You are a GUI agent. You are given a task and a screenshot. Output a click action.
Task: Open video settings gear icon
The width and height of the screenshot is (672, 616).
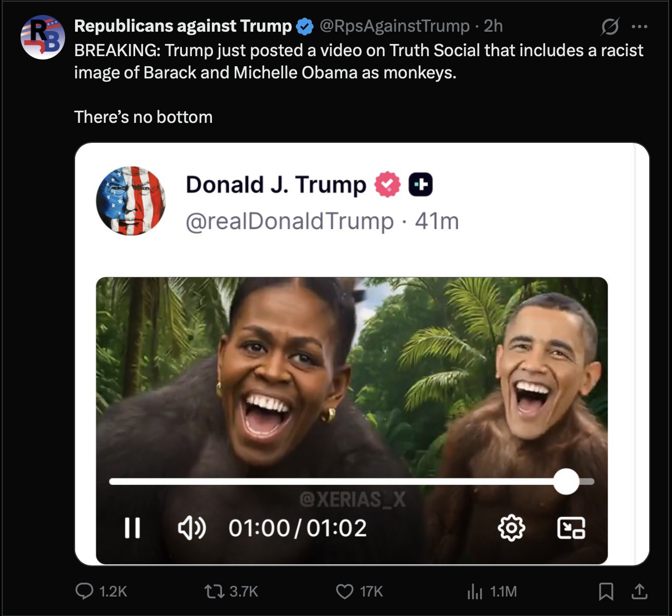[511, 528]
